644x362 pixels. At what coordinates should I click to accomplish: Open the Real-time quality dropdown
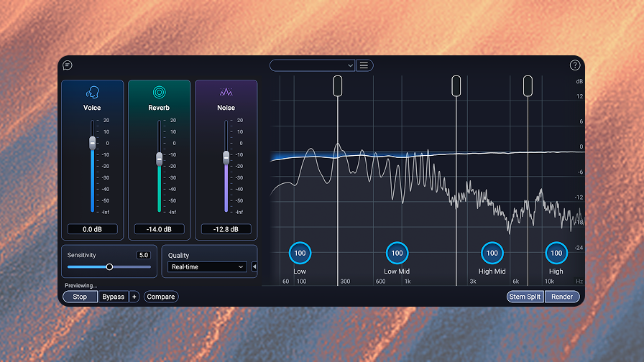pyautogui.click(x=207, y=266)
